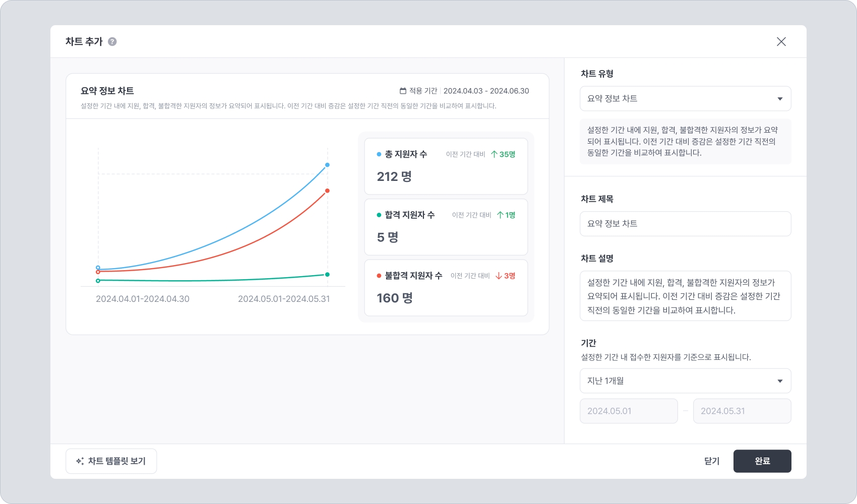This screenshot has height=504, width=857.
Task: Click the red dot next to 불합격 지원자 수
Action: point(379,276)
